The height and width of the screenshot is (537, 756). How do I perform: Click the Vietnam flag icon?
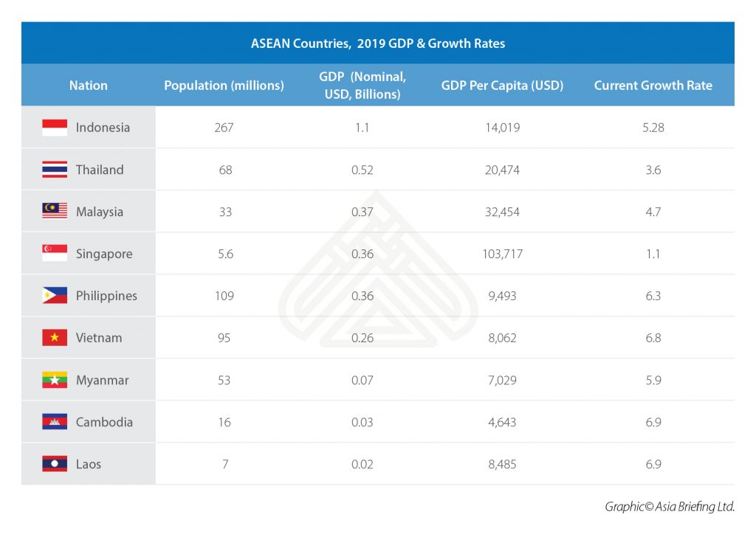pos(55,338)
